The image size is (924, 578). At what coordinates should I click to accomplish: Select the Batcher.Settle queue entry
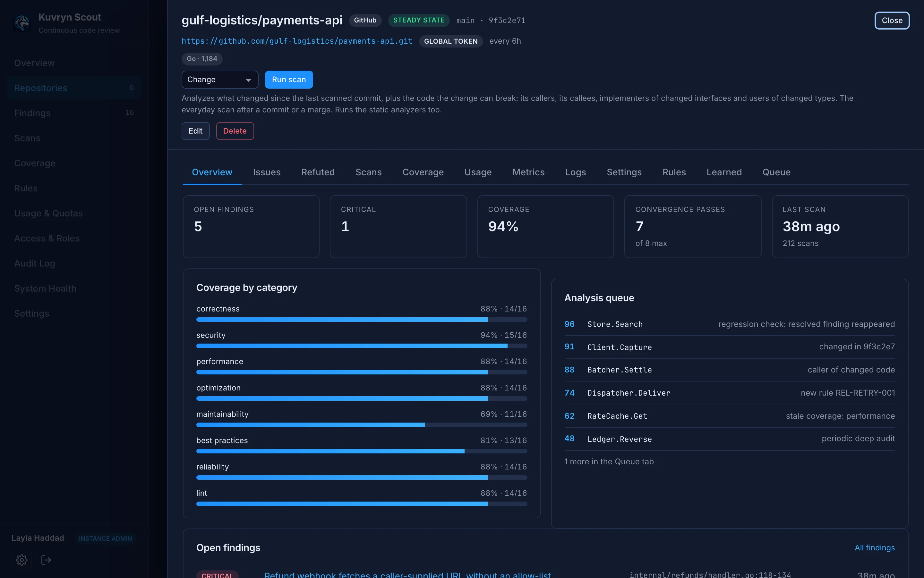click(x=729, y=370)
